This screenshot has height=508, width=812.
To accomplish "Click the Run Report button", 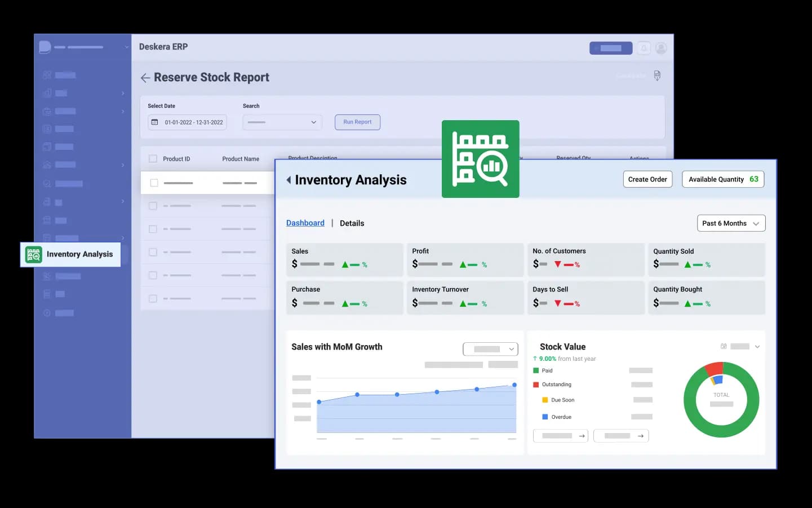I will pos(357,122).
